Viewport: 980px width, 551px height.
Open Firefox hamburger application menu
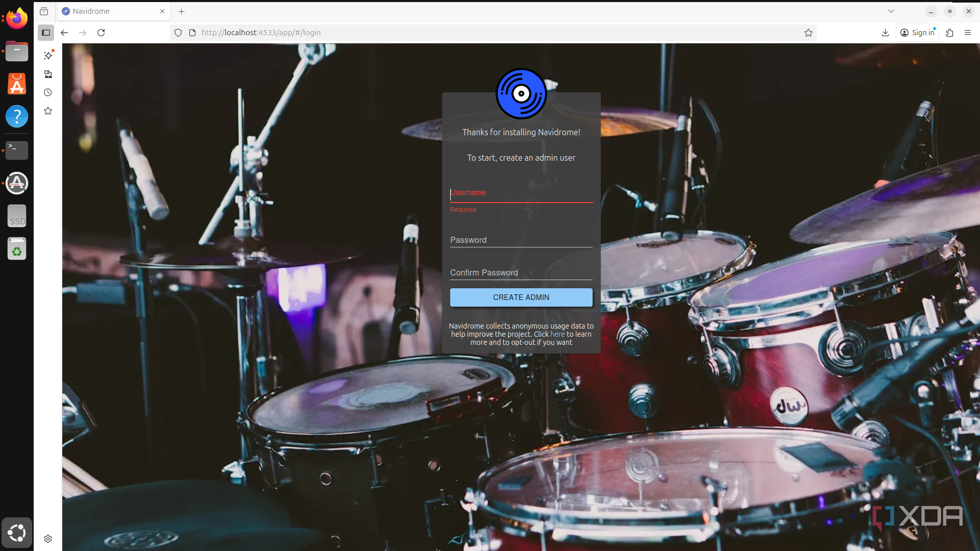pos(968,33)
